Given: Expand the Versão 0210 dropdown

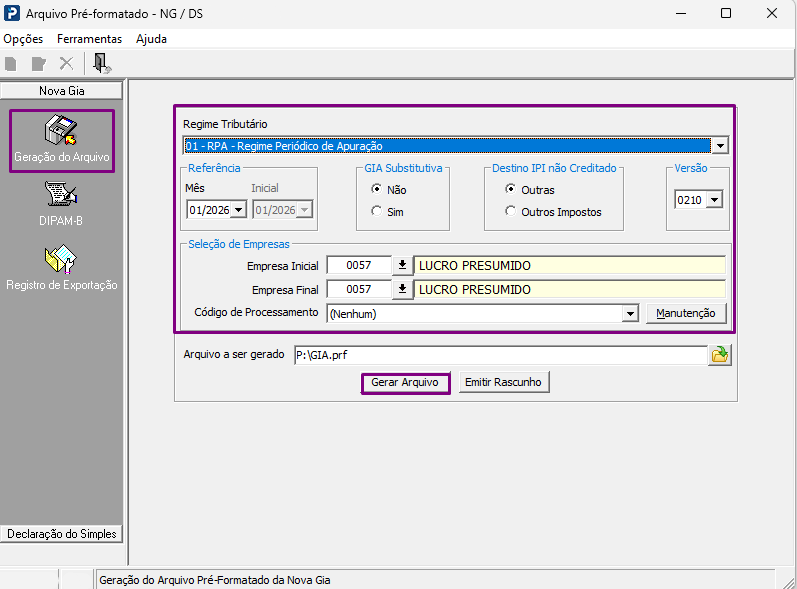Looking at the screenshot, I should click(714, 200).
